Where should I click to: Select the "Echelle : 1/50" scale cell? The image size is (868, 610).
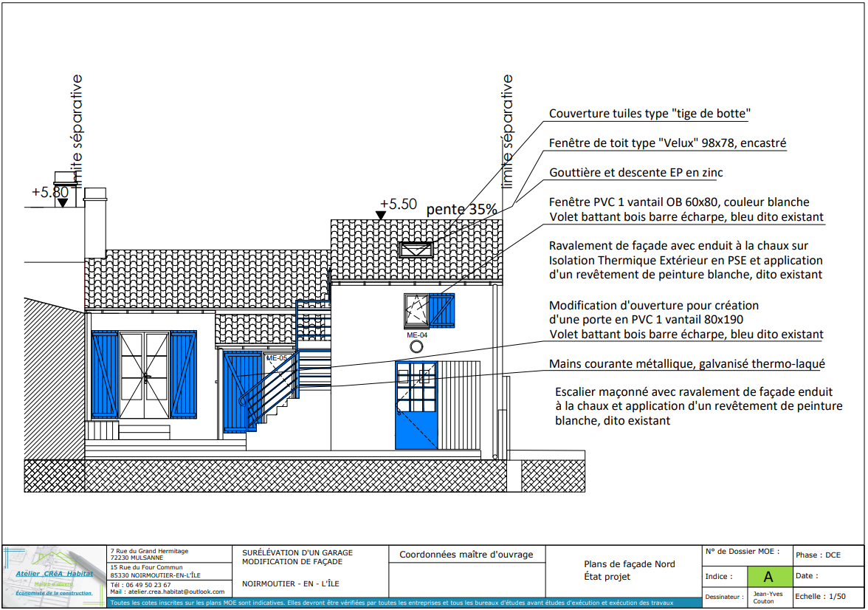pos(828,597)
